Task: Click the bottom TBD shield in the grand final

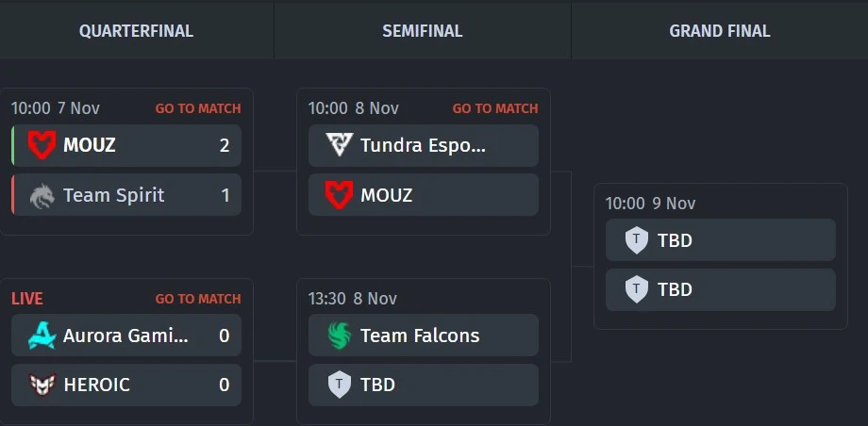Action: [637, 289]
